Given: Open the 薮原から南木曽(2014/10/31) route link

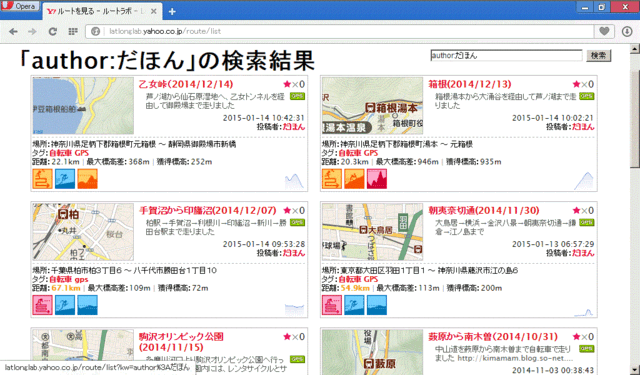Looking at the screenshot, I should [x=493, y=337].
